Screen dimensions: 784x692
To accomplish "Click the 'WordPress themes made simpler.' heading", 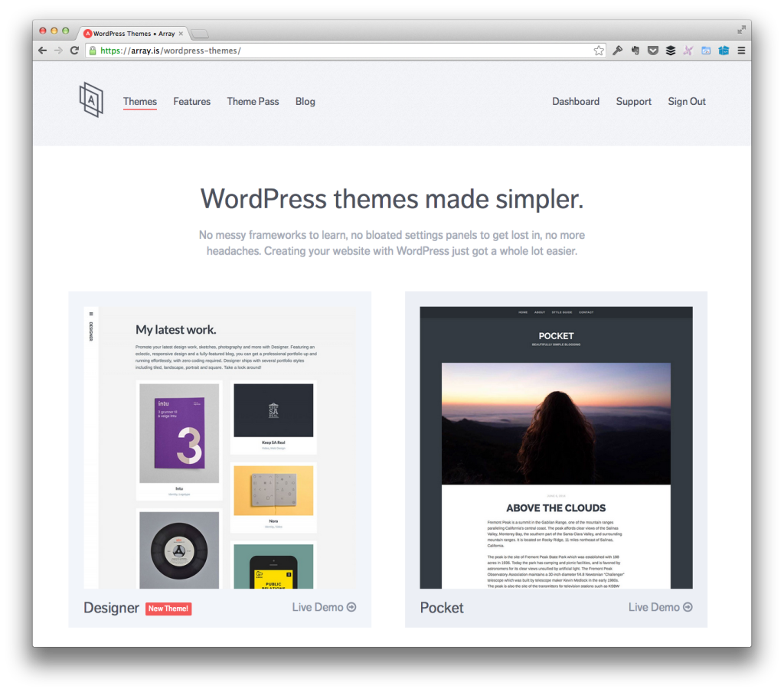I will 392,199.
